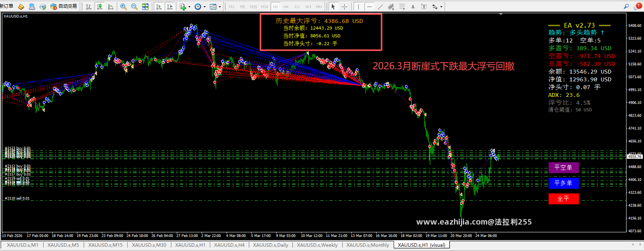The width and height of the screenshot is (644, 251).
Task: Switch chart to bar chart
Action: pos(89,7)
